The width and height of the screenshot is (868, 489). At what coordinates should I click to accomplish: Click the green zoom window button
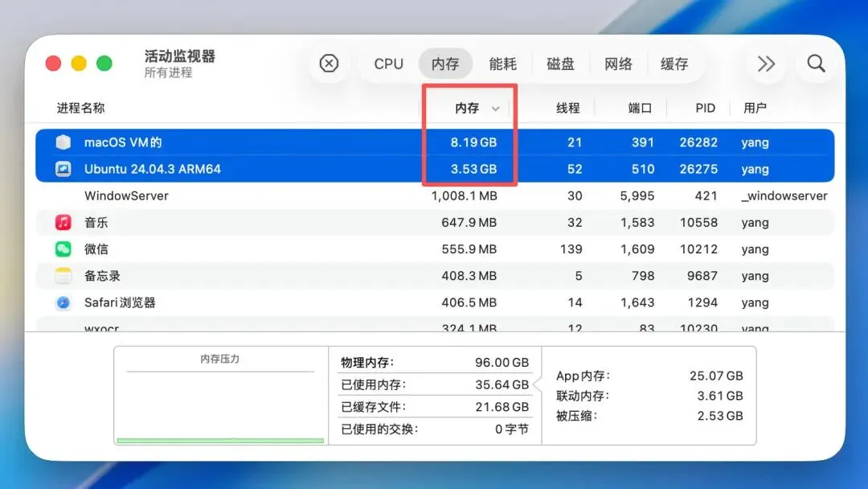104,64
